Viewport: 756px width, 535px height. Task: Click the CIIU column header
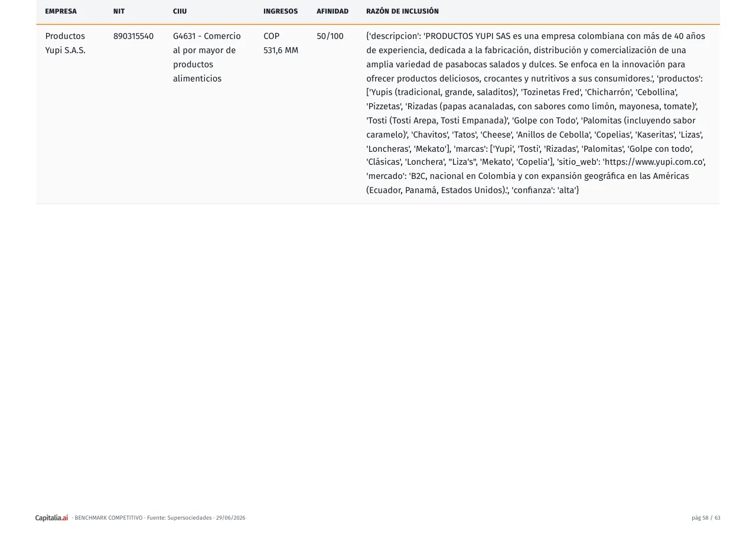(180, 11)
